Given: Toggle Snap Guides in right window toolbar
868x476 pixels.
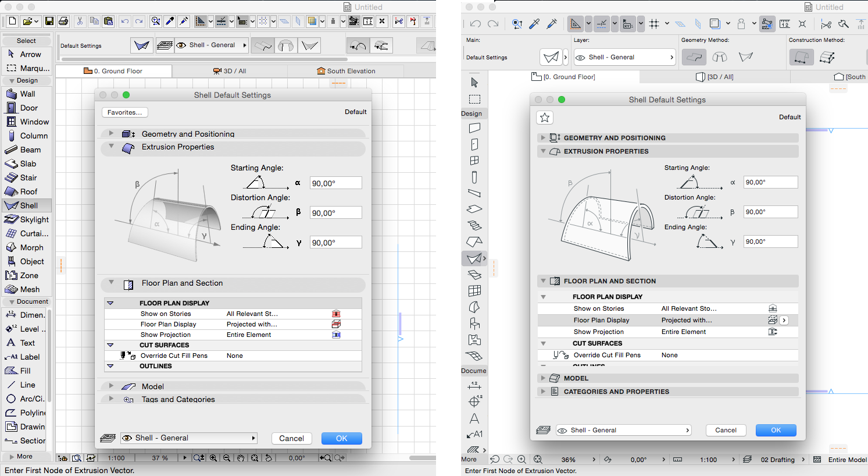Looking at the screenshot, I should [601, 24].
